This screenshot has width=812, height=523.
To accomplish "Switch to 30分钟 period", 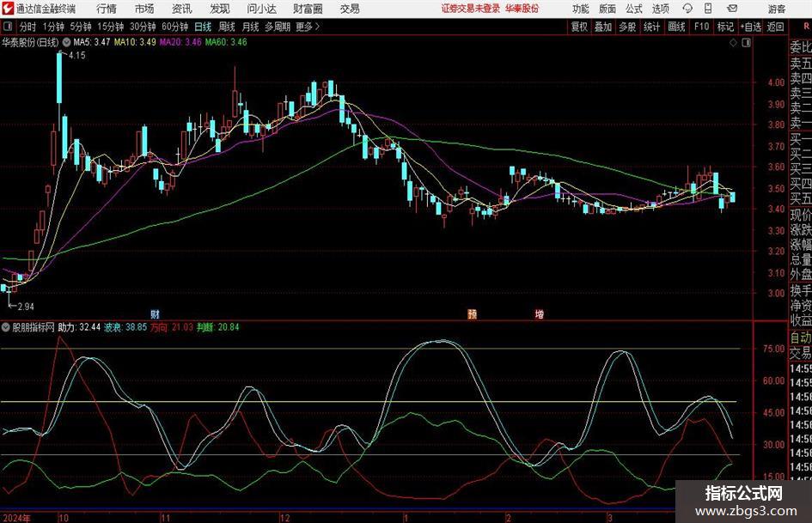I will coord(143,27).
